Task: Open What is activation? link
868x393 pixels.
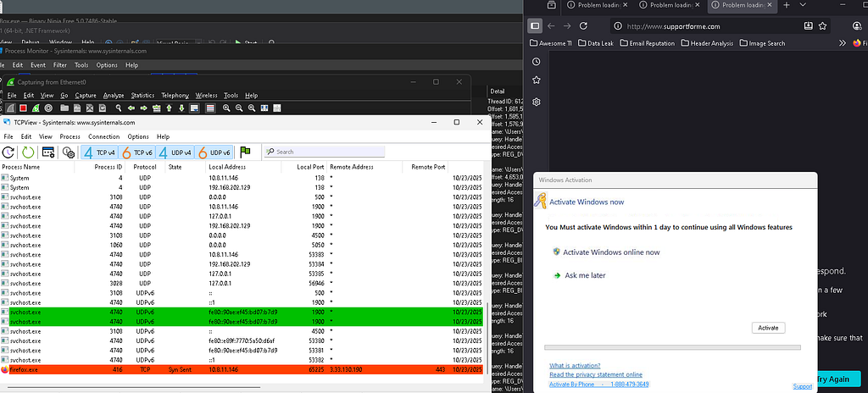Action: pos(575,365)
